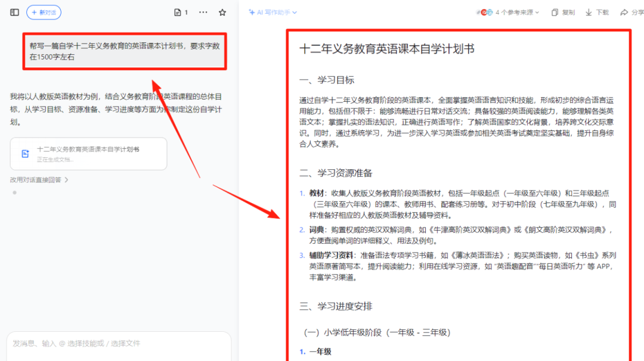The height and width of the screenshot is (361, 644).
Task: Switch to 改用对话直接回答 option
Action: pos(35,180)
